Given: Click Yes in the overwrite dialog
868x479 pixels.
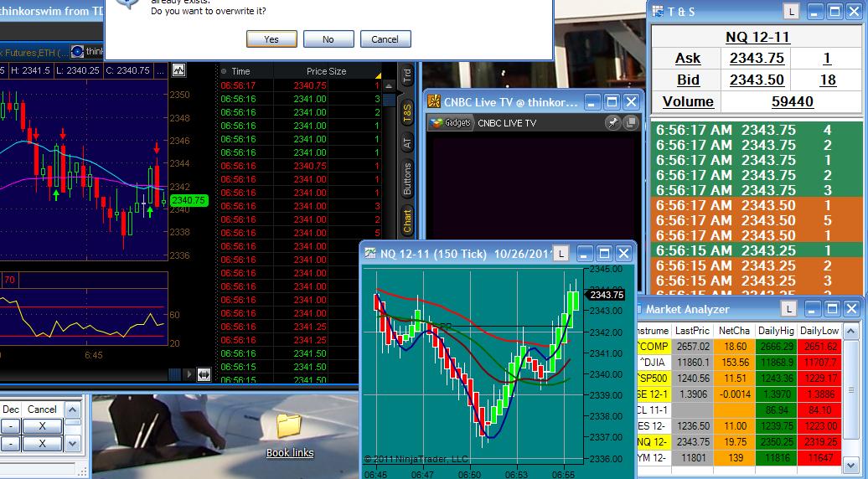Looking at the screenshot, I should (271, 39).
